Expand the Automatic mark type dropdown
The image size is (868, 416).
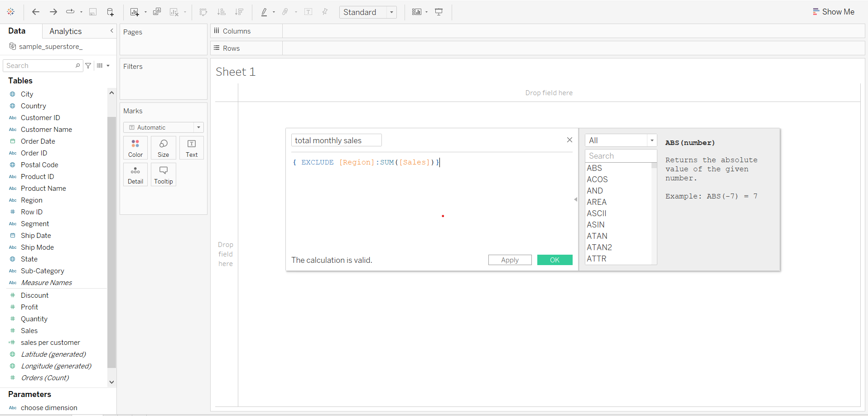[198, 127]
